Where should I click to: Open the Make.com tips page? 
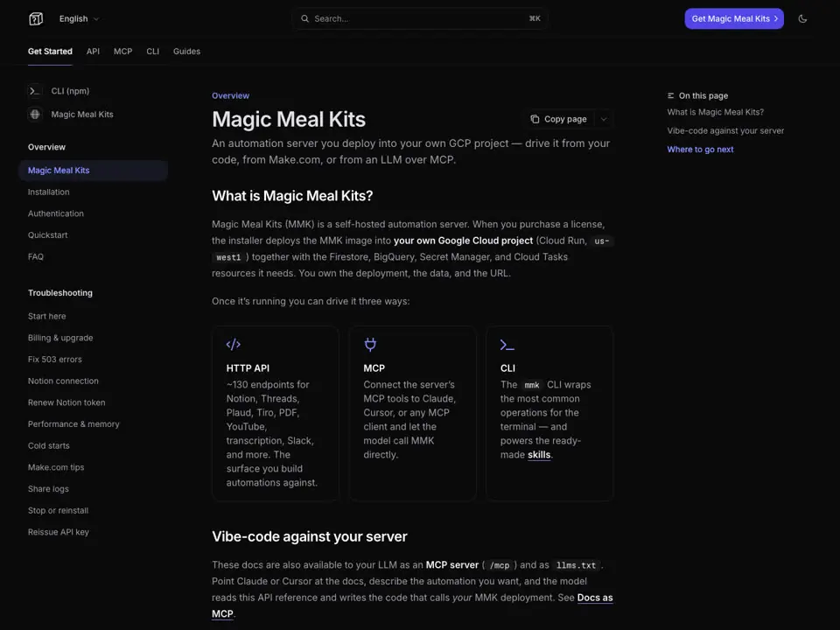tap(56, 467)
